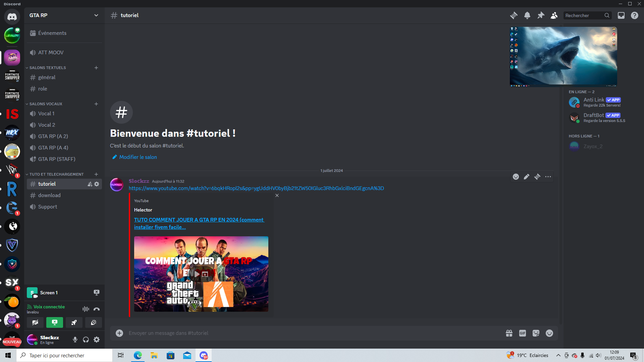Open the TUTO COMMENT JOUER A GTA RP title link

coord(199,224)
